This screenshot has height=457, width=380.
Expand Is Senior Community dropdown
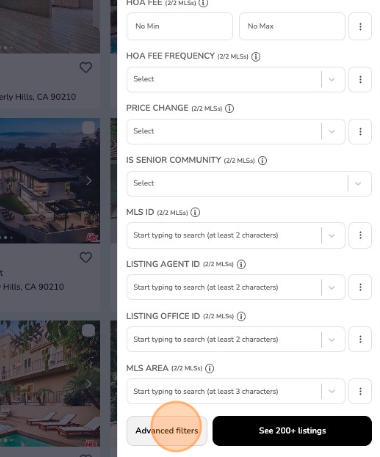point(358,183)
